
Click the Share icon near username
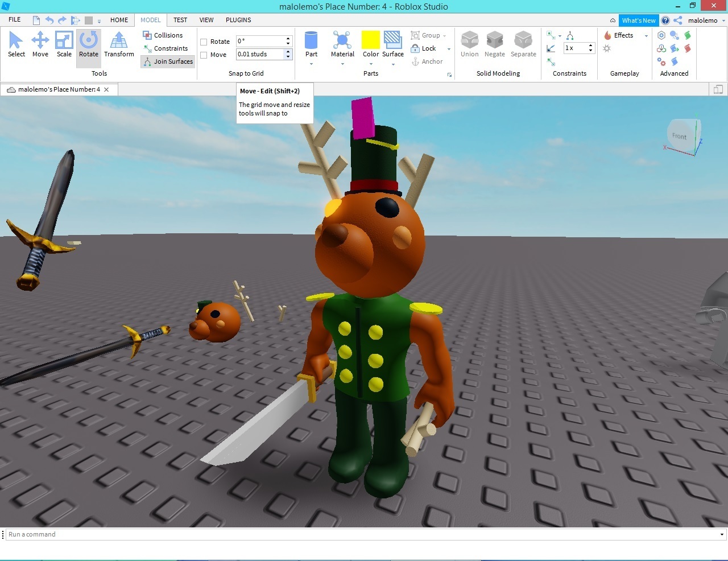(x=678, y=20)
